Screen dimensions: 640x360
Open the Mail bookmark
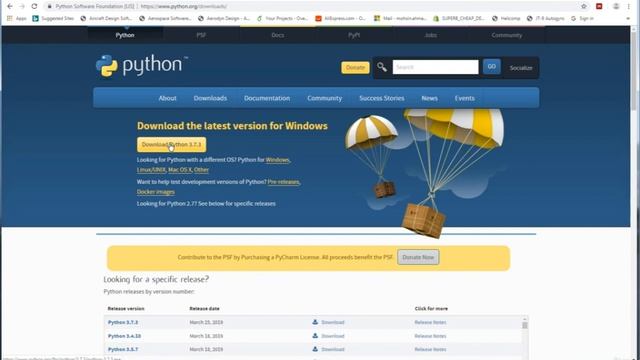[400, 18]
